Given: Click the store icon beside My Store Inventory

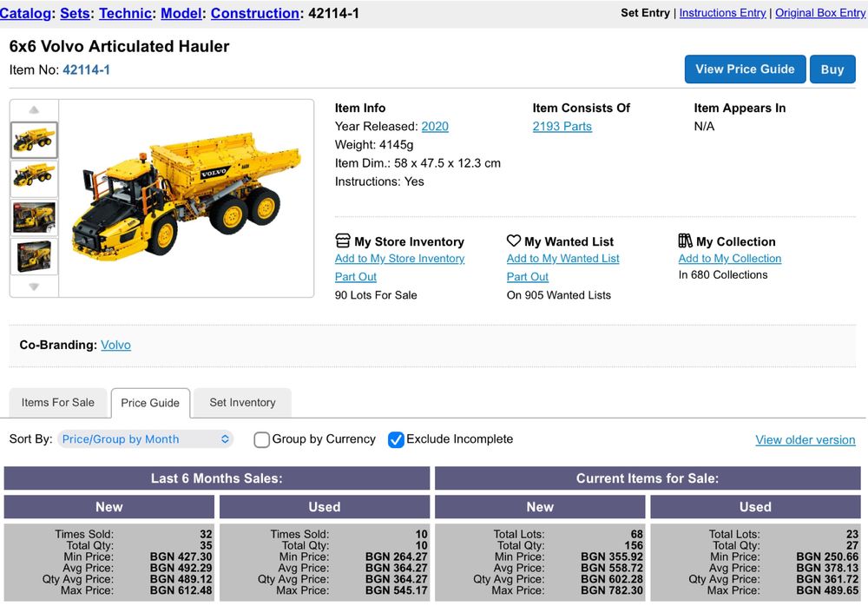Looking at the screenshot, I should [343, 241].
